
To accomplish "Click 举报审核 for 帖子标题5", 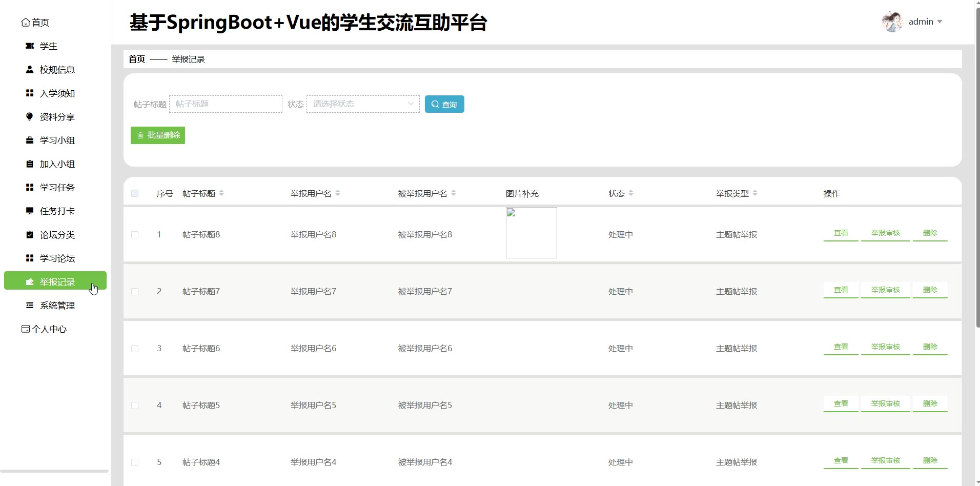I will [885, 404].
